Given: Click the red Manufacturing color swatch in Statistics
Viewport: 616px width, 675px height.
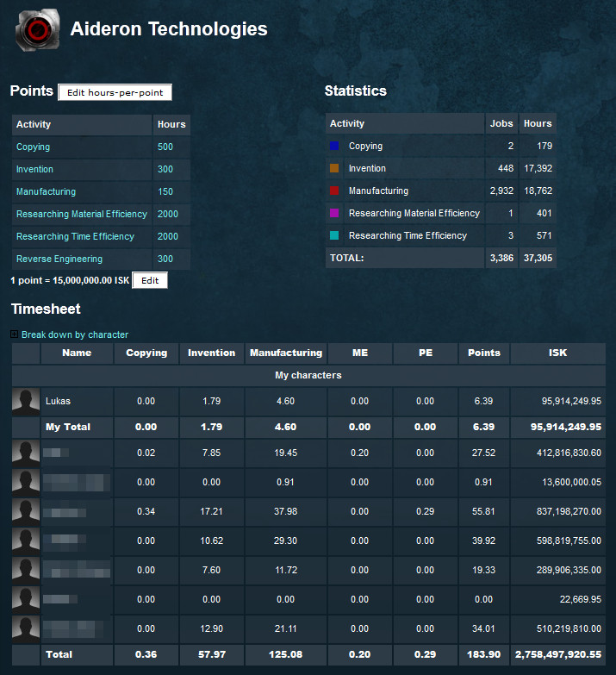Looking at the screenshot, I should (x=334, y=191).
